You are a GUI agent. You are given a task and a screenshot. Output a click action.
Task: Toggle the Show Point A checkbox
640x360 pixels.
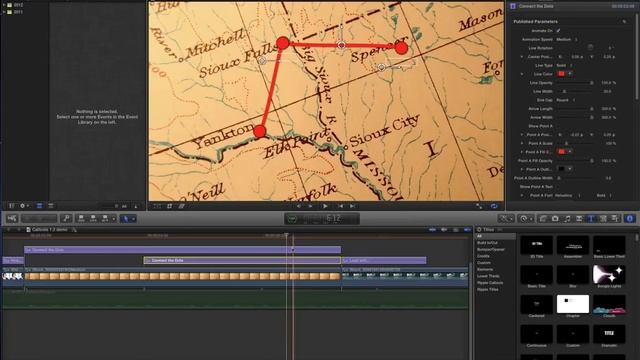pos(558,126)
